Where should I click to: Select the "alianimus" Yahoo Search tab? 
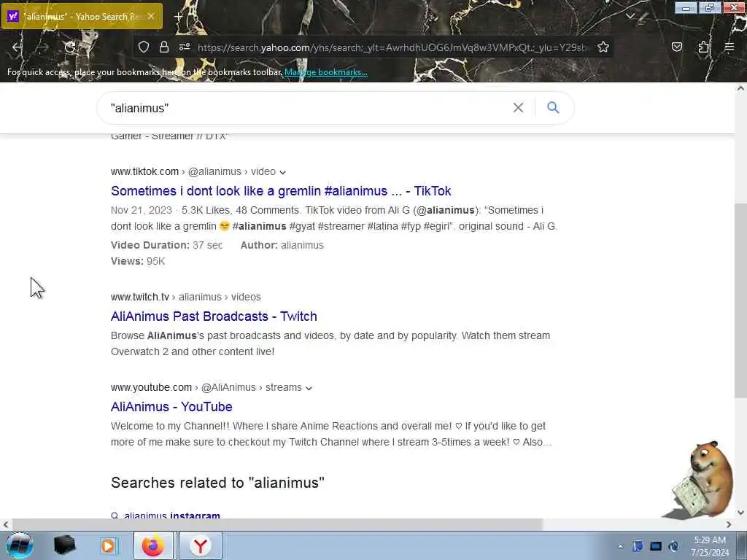coord(82,17)
